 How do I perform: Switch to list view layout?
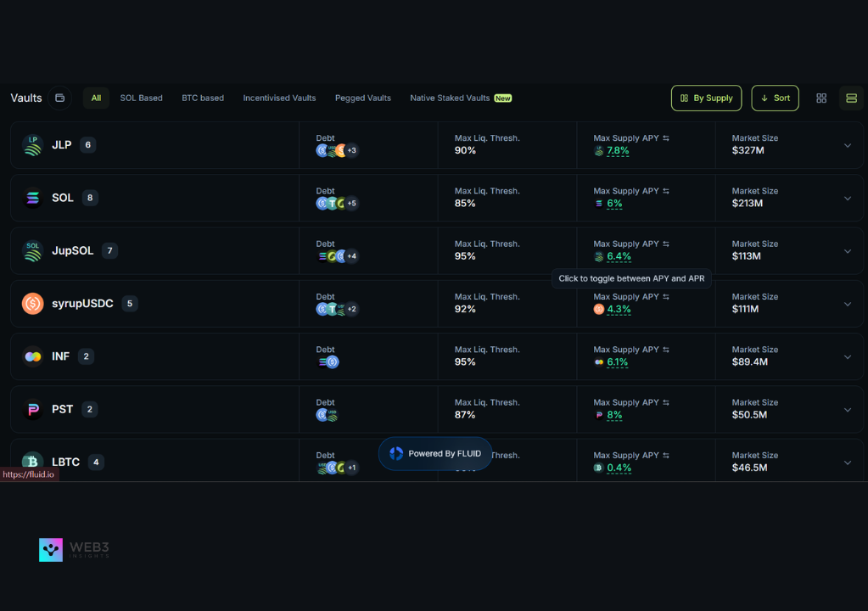pyautogui.click(x=851, y=98)
